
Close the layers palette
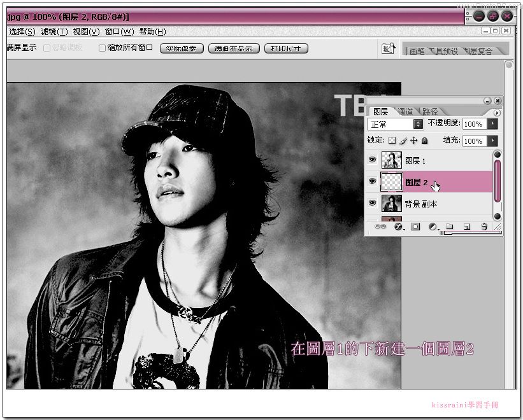pyautogui.click(x=498, y=101)
